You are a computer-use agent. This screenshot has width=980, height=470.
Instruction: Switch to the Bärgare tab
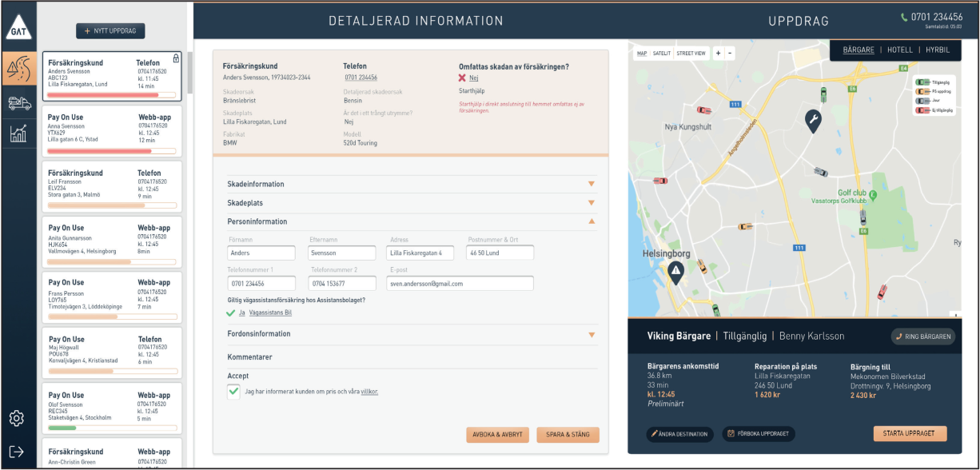click(858, 50)
